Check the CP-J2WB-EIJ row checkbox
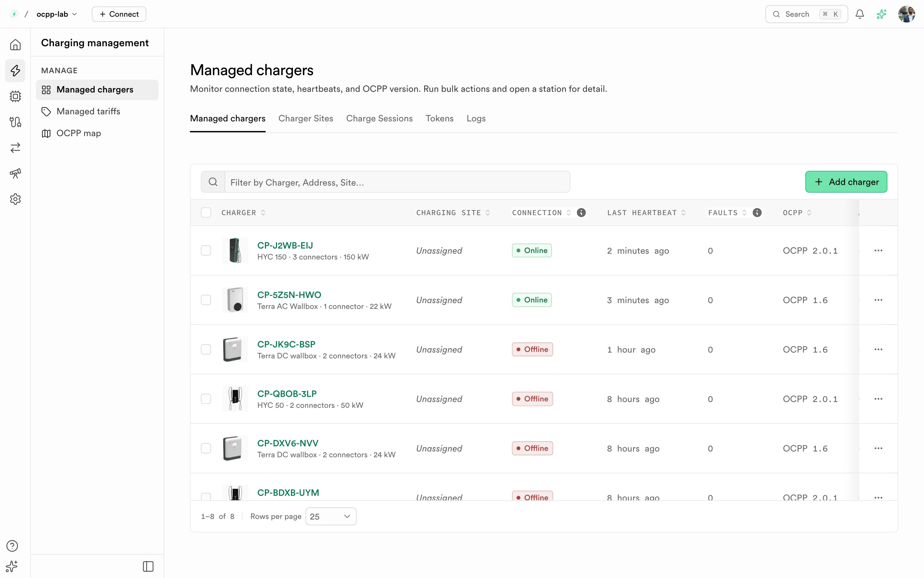Viewport: 924px width, 578px height. (206, 250)
